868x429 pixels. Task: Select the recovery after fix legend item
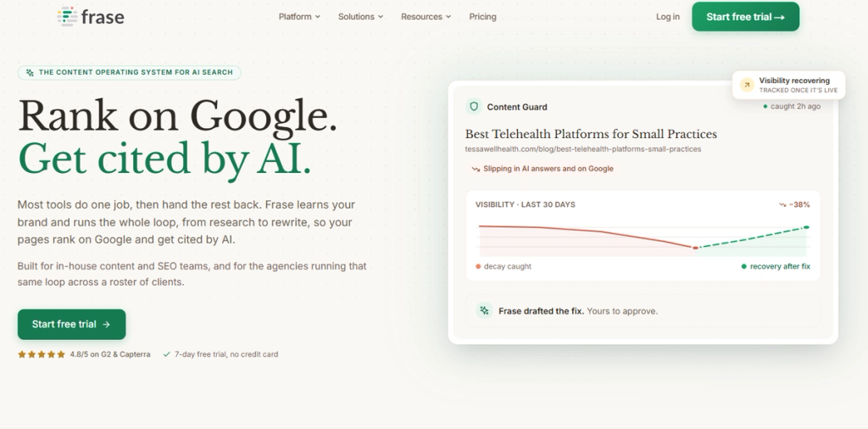pyautogui.click(x=776, y=266)
